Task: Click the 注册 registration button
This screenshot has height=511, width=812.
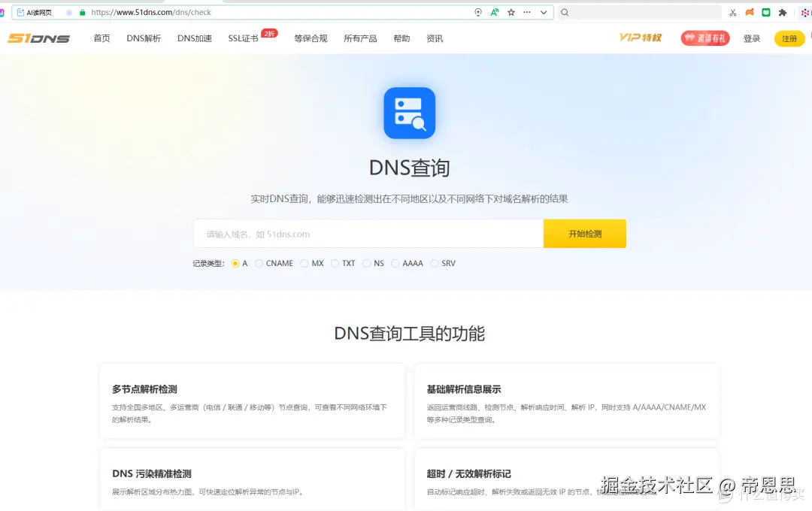Action: (x=789, y=38)
